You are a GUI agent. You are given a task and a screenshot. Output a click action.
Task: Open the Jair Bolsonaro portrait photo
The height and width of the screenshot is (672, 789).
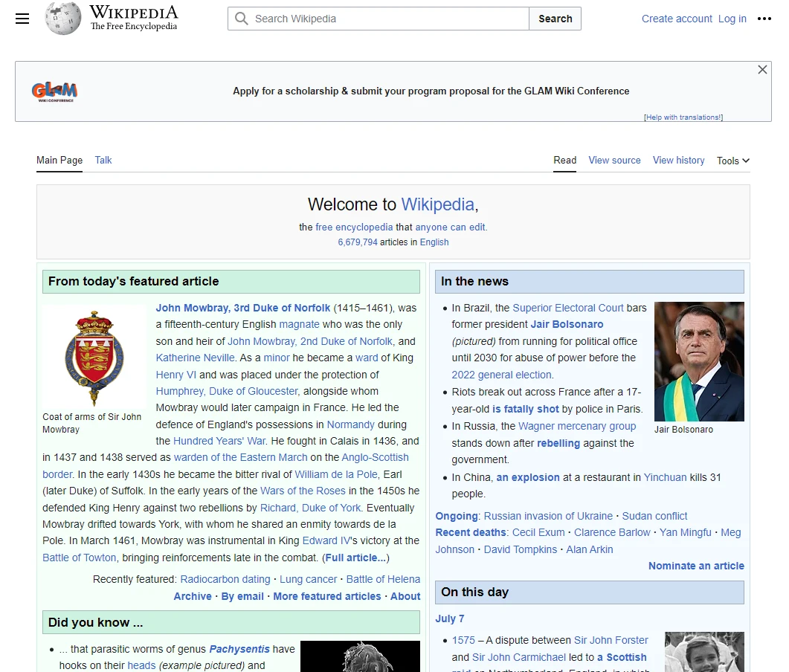coord(699,361)
